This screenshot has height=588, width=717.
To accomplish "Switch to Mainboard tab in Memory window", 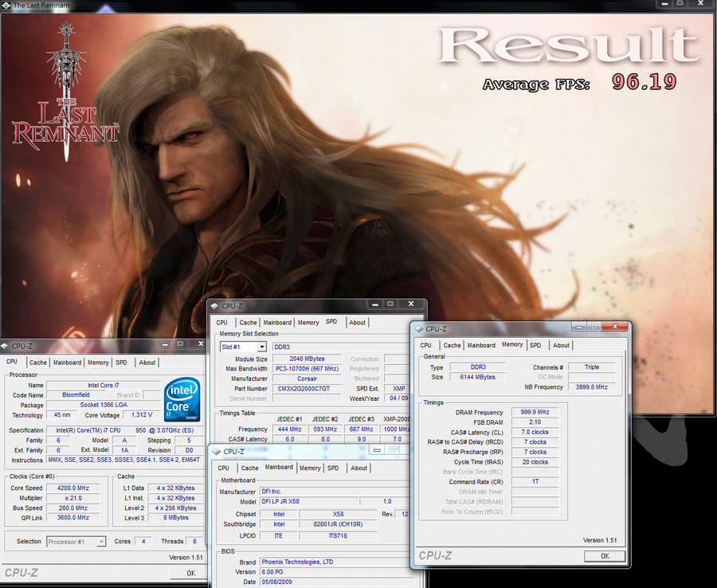I will tap(481, 345).
